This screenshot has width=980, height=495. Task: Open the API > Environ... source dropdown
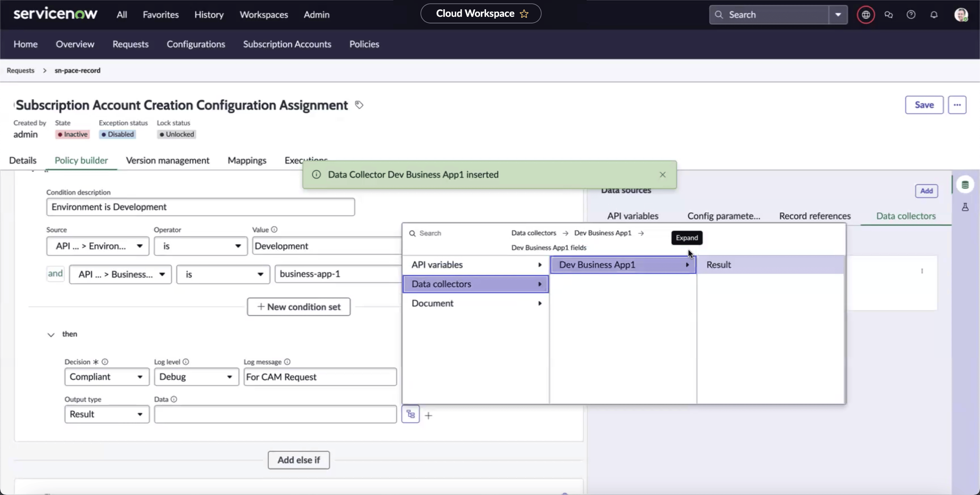pos(98,246)
